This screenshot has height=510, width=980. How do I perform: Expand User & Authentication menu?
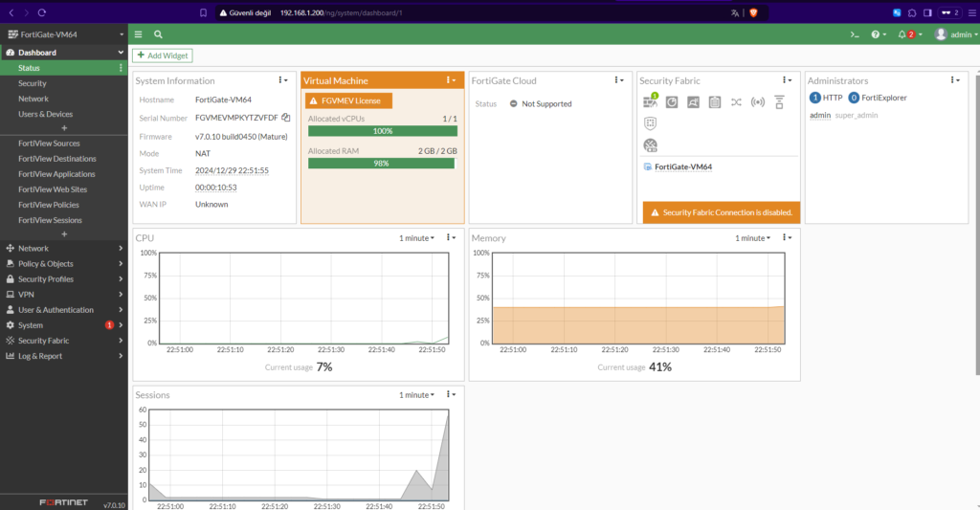click(64, 309)
